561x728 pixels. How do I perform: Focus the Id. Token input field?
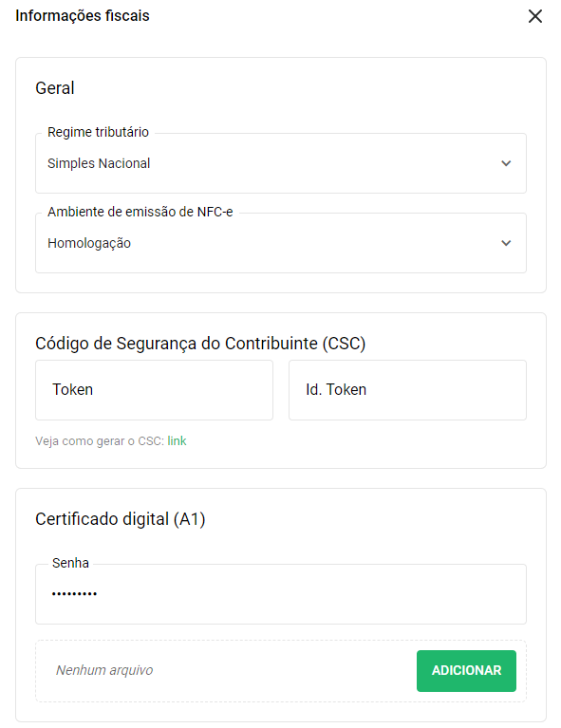pos(407,390)
